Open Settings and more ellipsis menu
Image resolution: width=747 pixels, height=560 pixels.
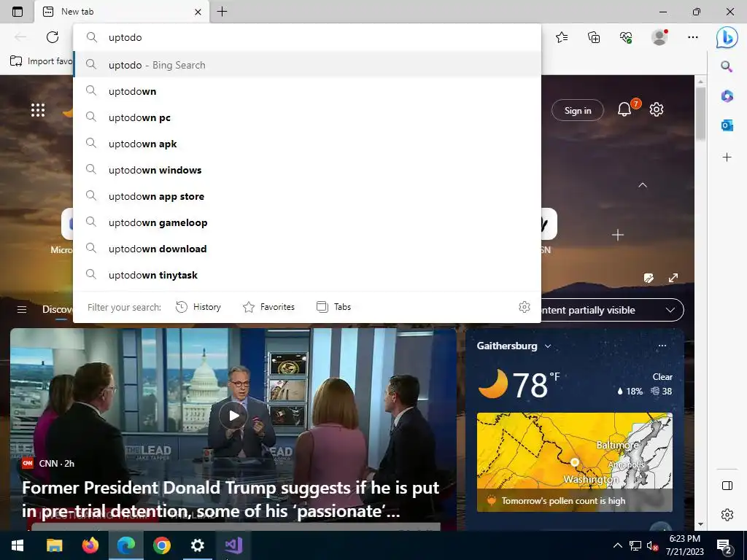[693, 37]
